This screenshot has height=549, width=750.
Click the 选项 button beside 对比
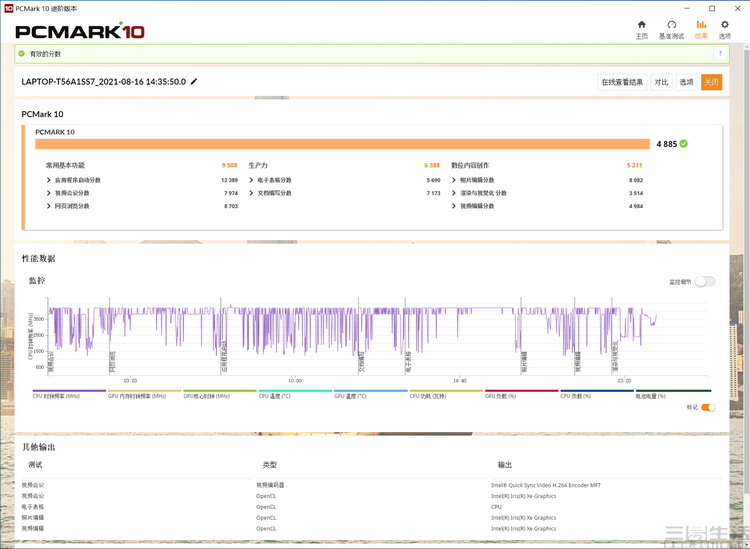pos(686,82)
